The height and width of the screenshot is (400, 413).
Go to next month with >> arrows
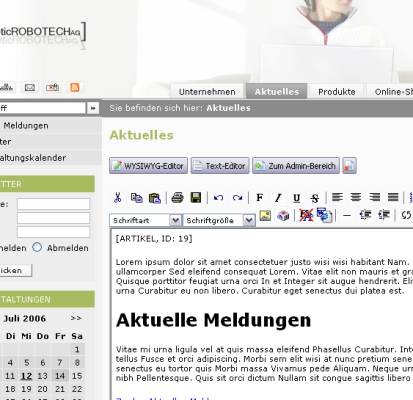[76, 318]
